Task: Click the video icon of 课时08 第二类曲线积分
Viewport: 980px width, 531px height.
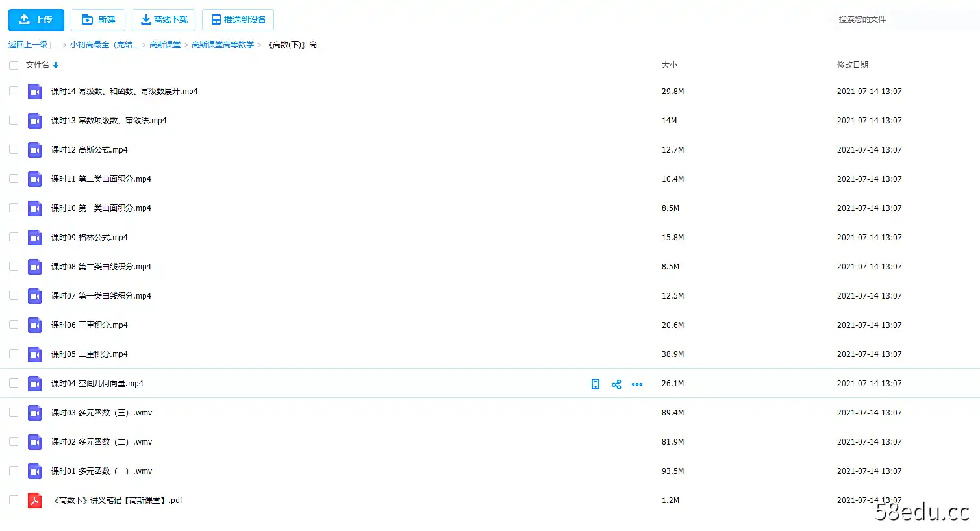Action: point(35,267)
